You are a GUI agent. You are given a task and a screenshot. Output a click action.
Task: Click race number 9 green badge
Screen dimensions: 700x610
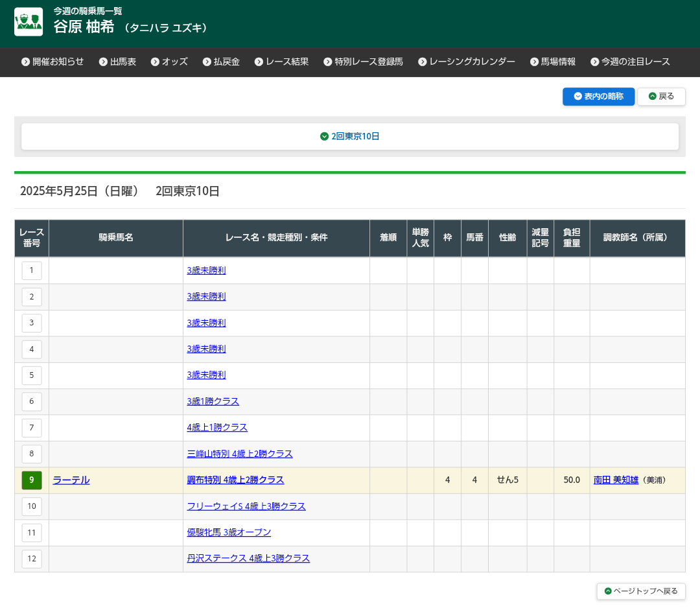[x=32, y=480]
